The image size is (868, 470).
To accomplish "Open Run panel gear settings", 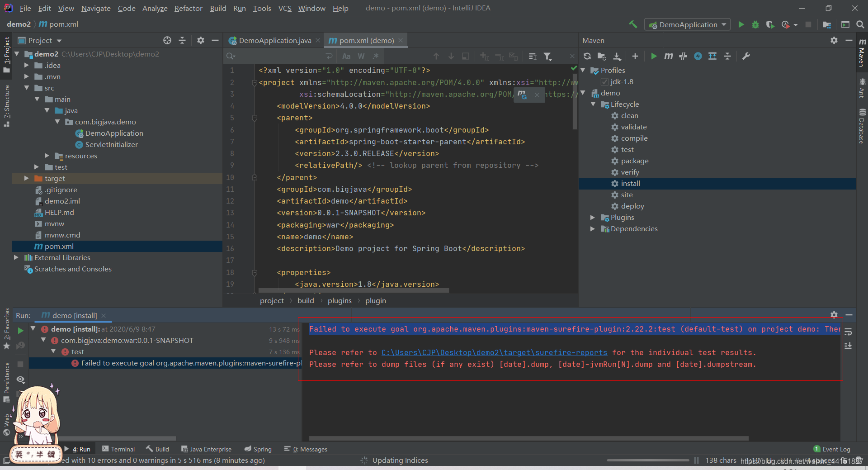I will tap(834, 315).
